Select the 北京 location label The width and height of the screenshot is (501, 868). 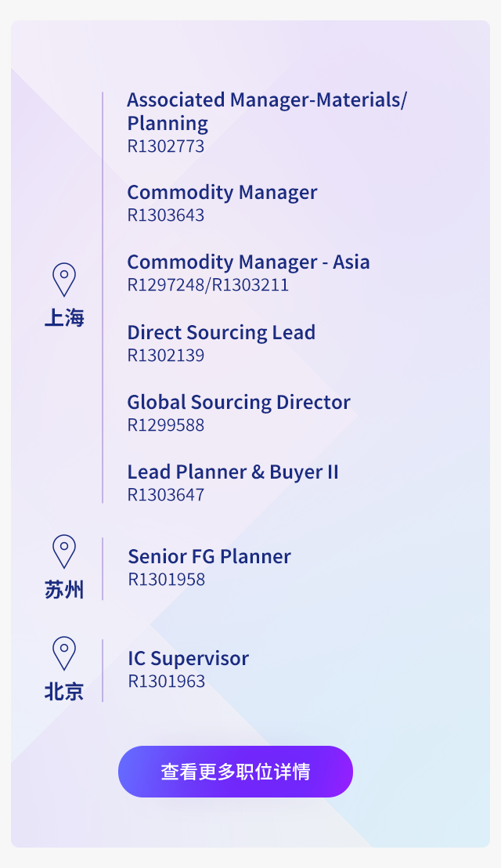point(64,692)
